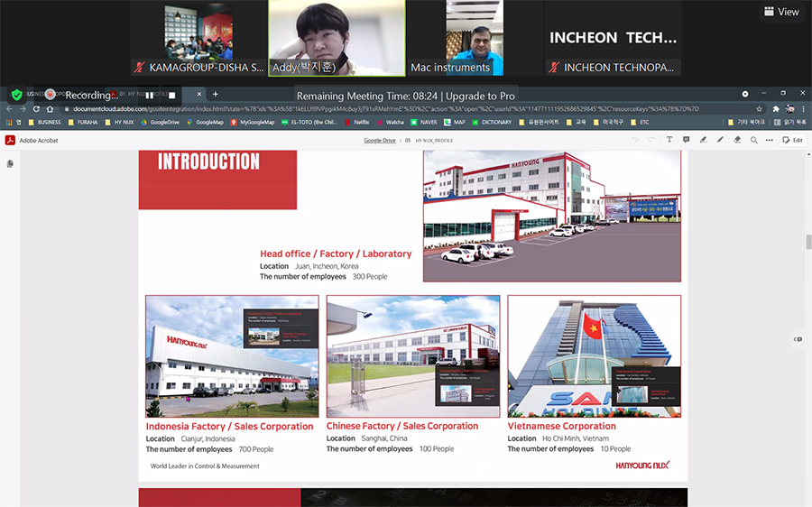Select the Draw pencil tool
Image resolution: width=812 pixels, height=507 pixels.
720,140
